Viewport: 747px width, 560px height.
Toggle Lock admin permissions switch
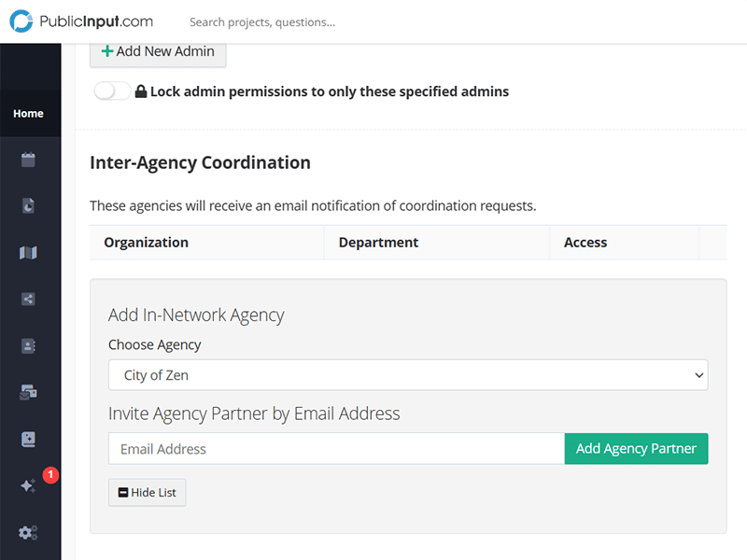(112, 91)
